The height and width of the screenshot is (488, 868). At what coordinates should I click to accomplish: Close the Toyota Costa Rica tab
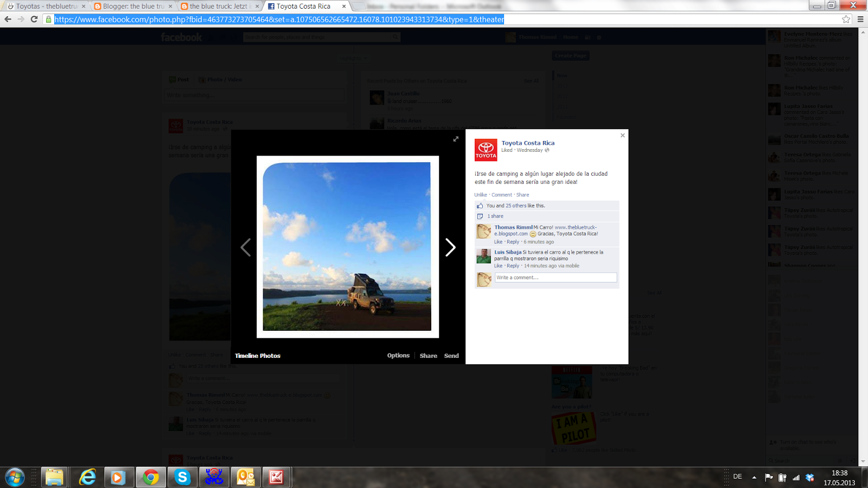click(x=344, y=7)
